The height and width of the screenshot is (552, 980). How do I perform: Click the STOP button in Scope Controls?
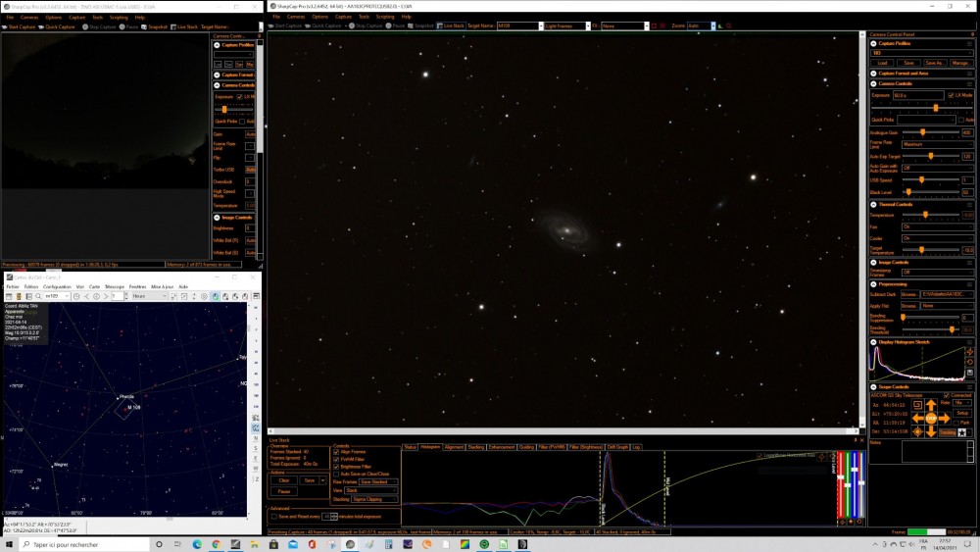(931, 419)
